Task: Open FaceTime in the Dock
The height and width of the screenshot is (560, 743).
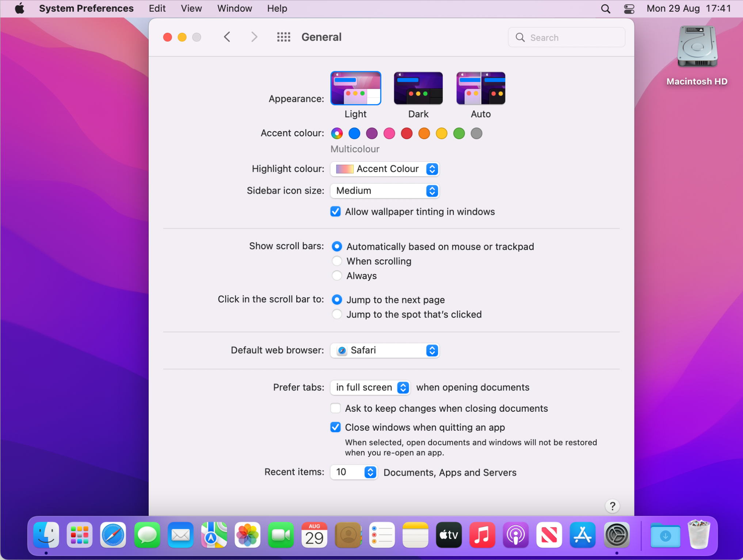Action: pyautogui.click(x=281, y=535)
